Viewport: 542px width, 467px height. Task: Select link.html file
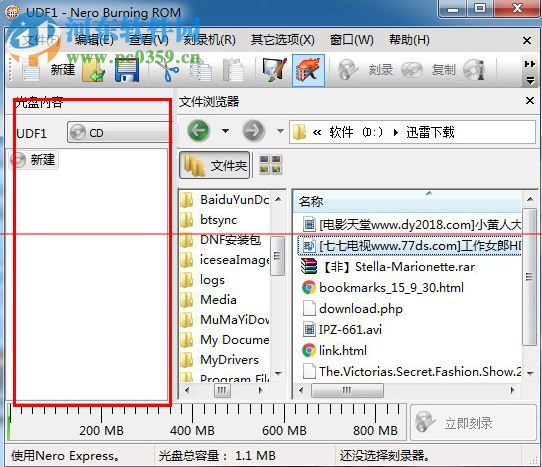point(334,351)
